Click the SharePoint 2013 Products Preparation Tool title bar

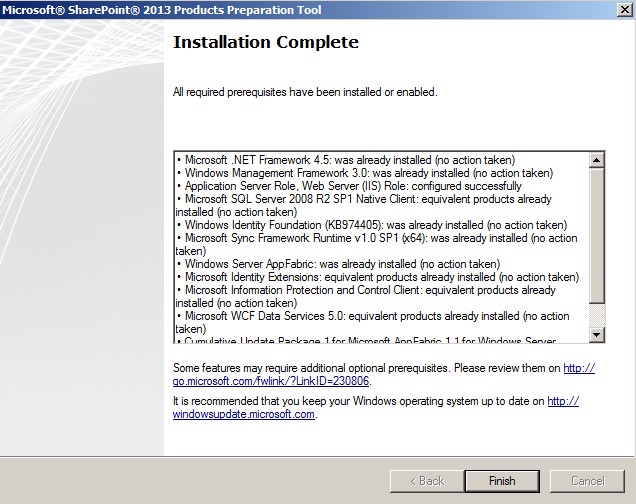(300, 9)
